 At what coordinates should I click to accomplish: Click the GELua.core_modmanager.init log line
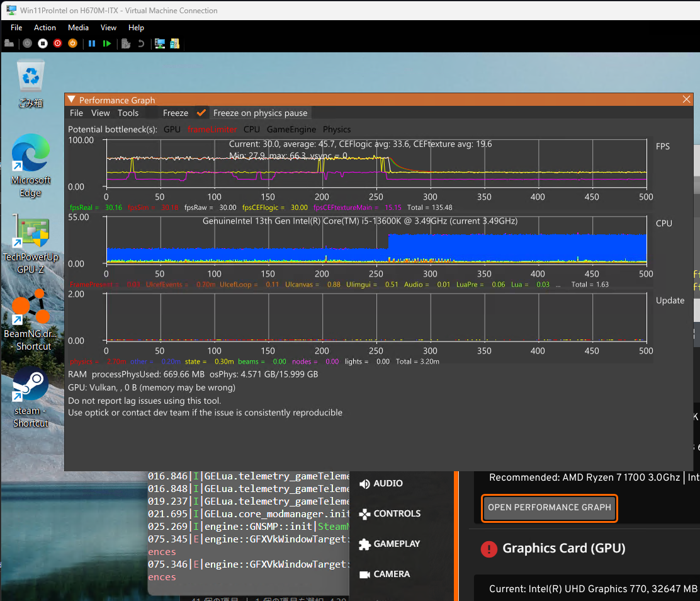coord(248,514)
